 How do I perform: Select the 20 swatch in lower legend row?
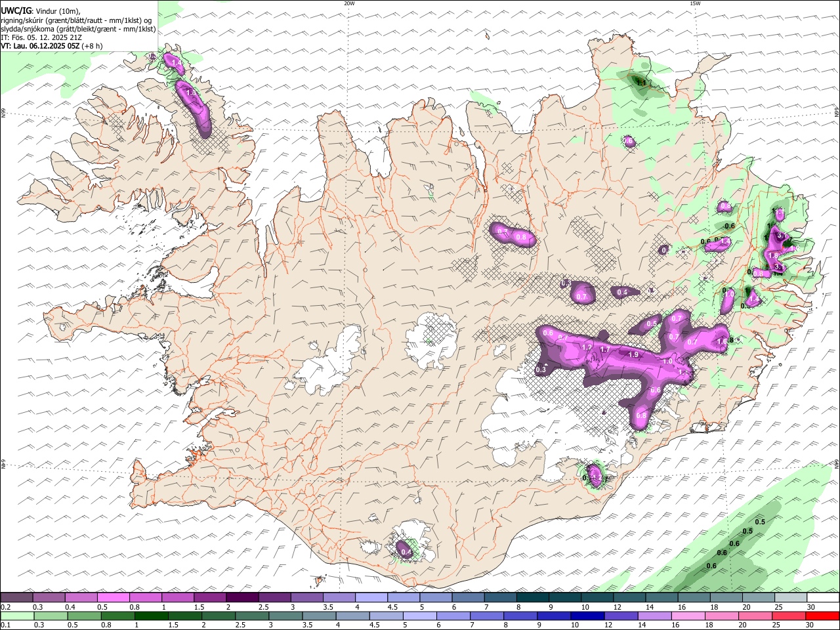[756, 616]
